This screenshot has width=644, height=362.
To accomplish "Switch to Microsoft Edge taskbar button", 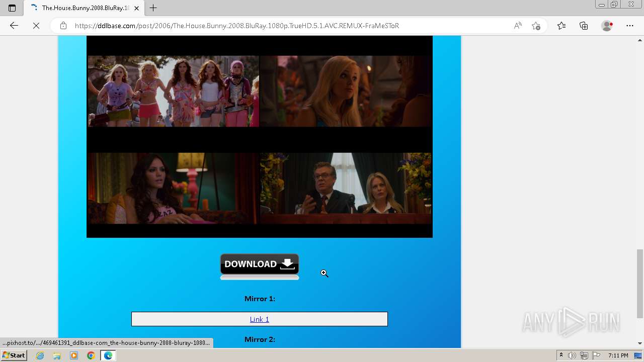I will tap(108, 355).
